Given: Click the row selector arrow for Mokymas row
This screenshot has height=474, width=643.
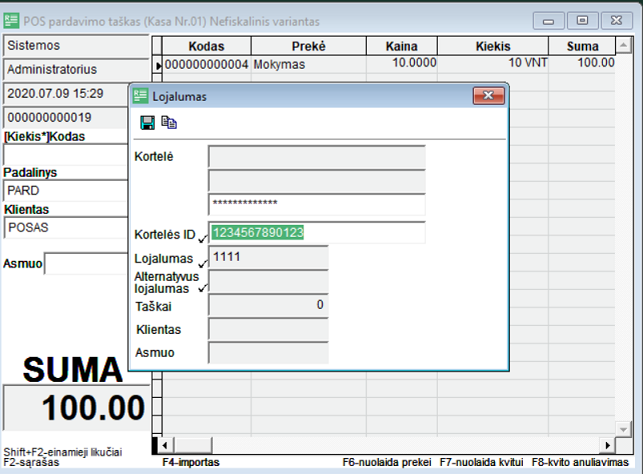Looking at the screenshot, I should point(157,65).
